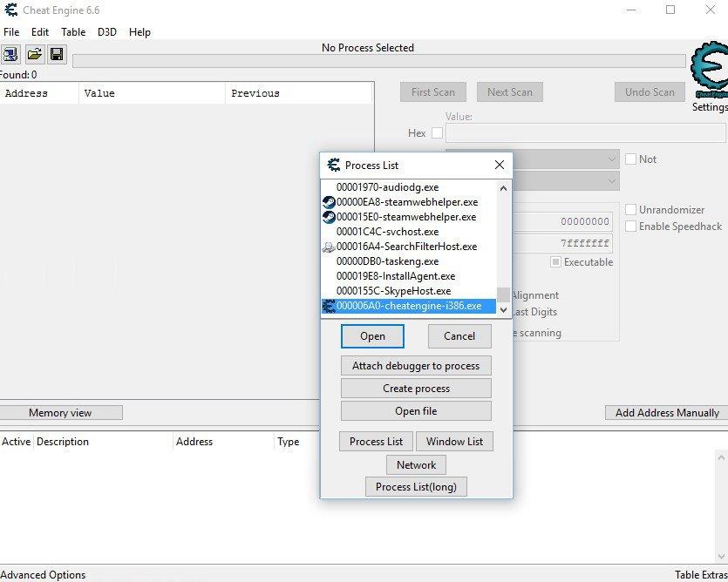The image size is (728, 582).
Task: Click the stop address 7fffffff field
Action: point(562,243)
